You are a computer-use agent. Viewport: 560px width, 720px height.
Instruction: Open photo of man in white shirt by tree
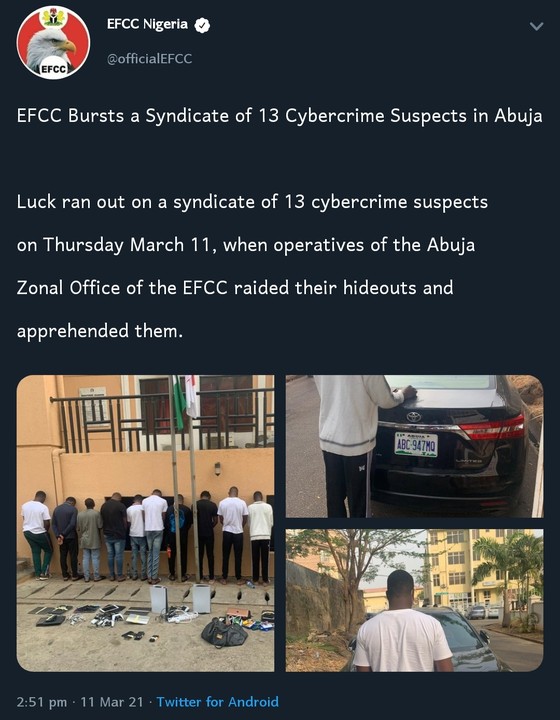(x=414, y=600)
